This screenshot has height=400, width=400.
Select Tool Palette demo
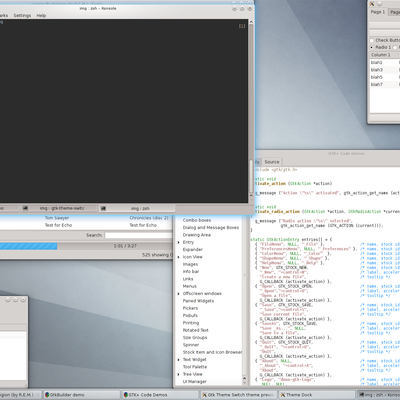(x=195, y=367)
